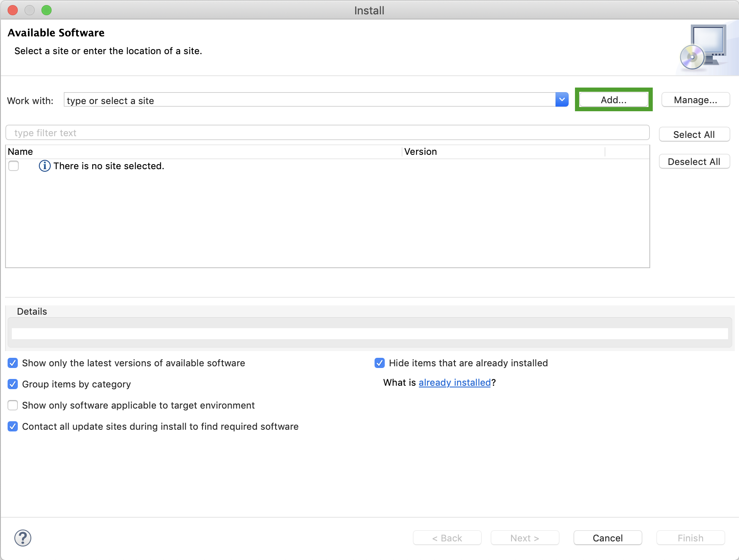Open Manage... software sites
This screenshot has height=560, width=739.
pos(695,100)
